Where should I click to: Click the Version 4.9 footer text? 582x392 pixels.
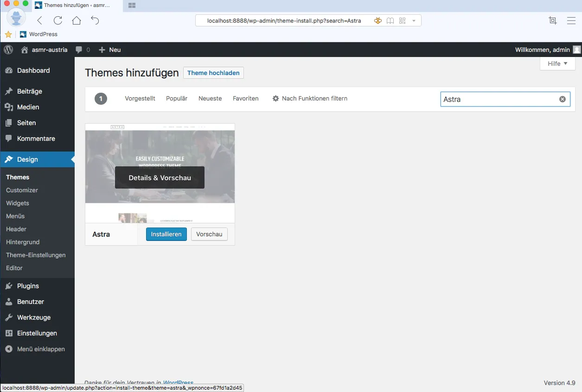click(x=560, y=383)
